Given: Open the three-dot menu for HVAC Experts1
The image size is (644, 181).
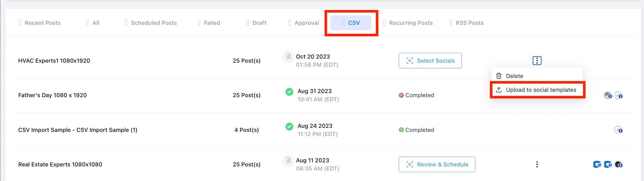Looking at the screenshot, I should coord(537,60).
